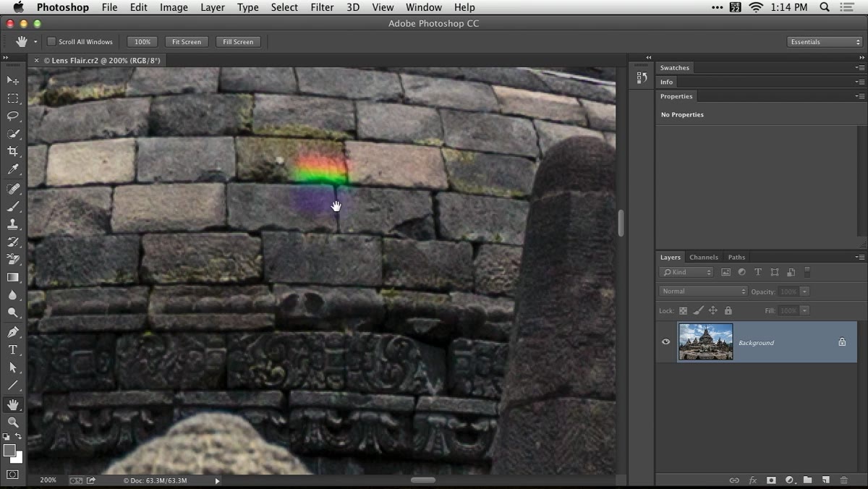This screenshot has height=489, width=868.
Task: Select the Spot Healing Brush tool
Action: pos(13,189)
